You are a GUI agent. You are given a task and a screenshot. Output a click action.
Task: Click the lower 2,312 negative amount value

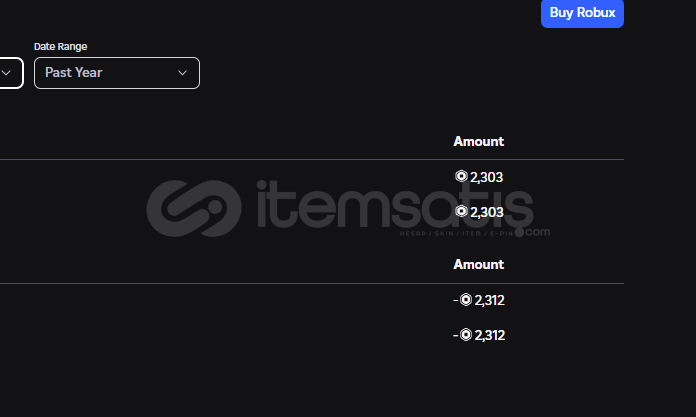pyautogui.click(x=490, y=335)
